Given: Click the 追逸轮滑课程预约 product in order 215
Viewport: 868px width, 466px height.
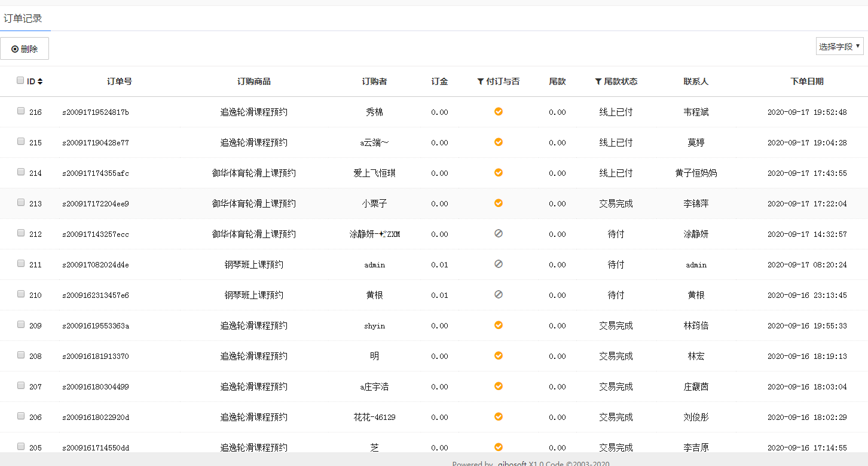Looking at the screenshot, I should point(253,142).
